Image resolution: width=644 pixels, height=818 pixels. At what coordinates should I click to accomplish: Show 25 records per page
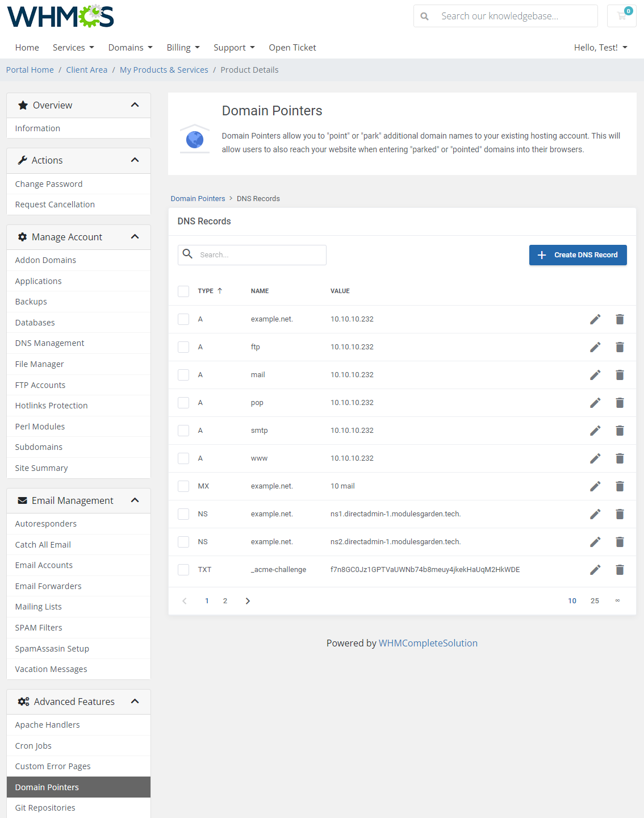[x=595, y=601]
